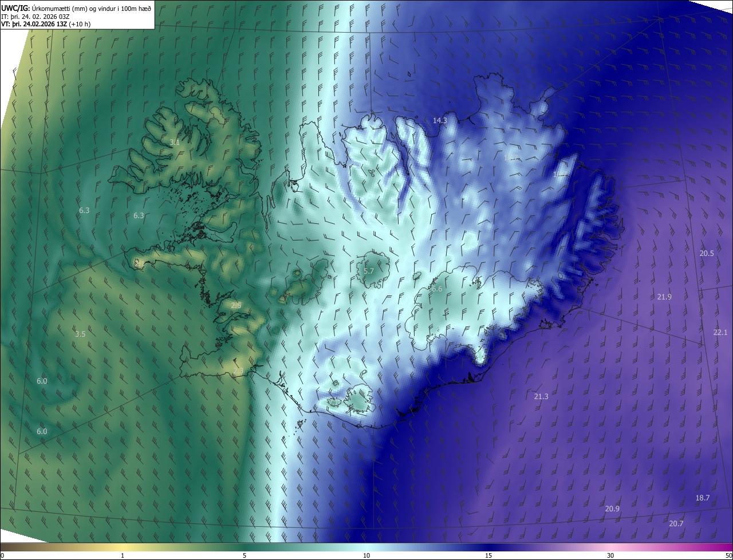This screenshot has height=560, width=733.
Task: Click the 20.5 value east of Iceland
Action: click(707, 254)
